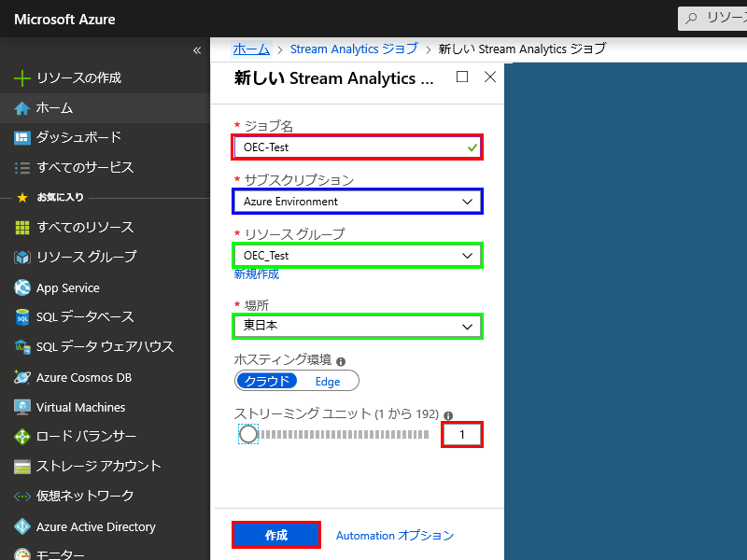The width and height of the screenshot is (747, 560).
Task: Click the list icon for すべてのサービス
Action: [x=21, y=168]
